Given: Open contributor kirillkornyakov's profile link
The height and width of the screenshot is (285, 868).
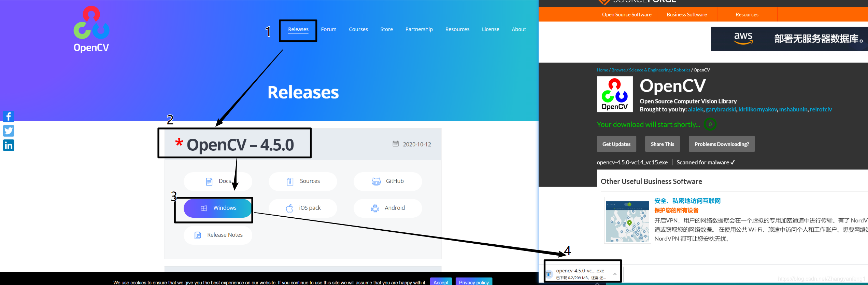Looking at the screenshot, I should pyautogui.click(x=758, y=109).
